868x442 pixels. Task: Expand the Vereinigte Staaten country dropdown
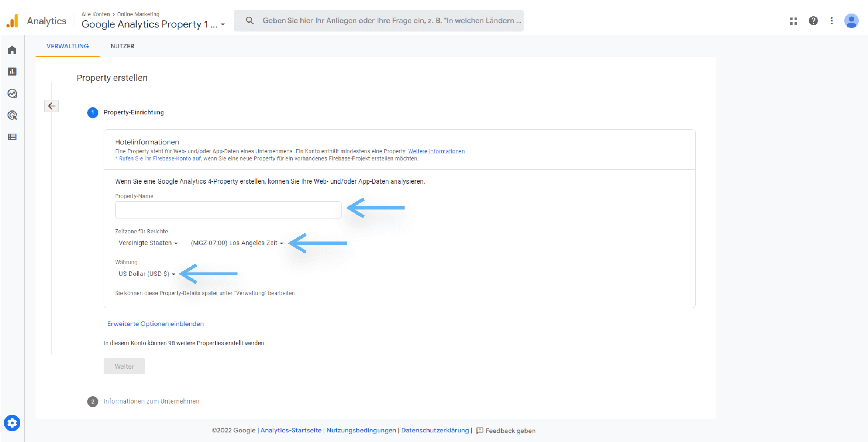148,243
